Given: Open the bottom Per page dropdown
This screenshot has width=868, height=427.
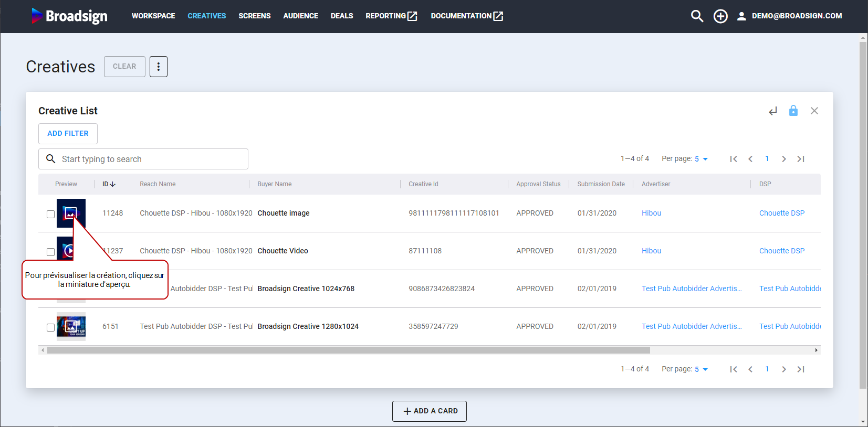Looking at the screenshot, I should [700, 369].
